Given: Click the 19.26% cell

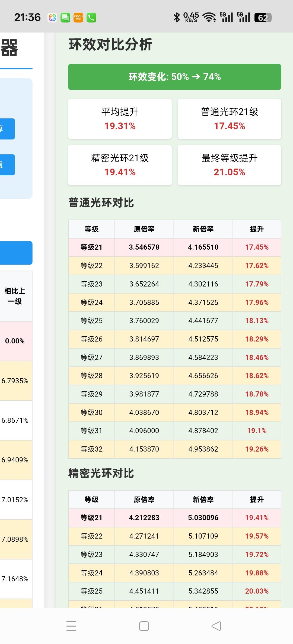Looking at the screenshot, I should click(x=257, y=449).
